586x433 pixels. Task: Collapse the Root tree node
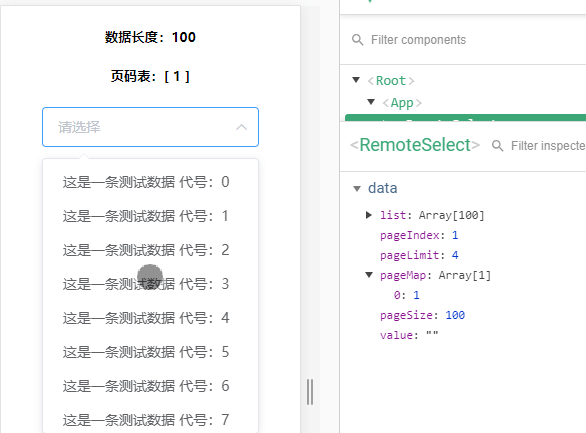(356, 80)
